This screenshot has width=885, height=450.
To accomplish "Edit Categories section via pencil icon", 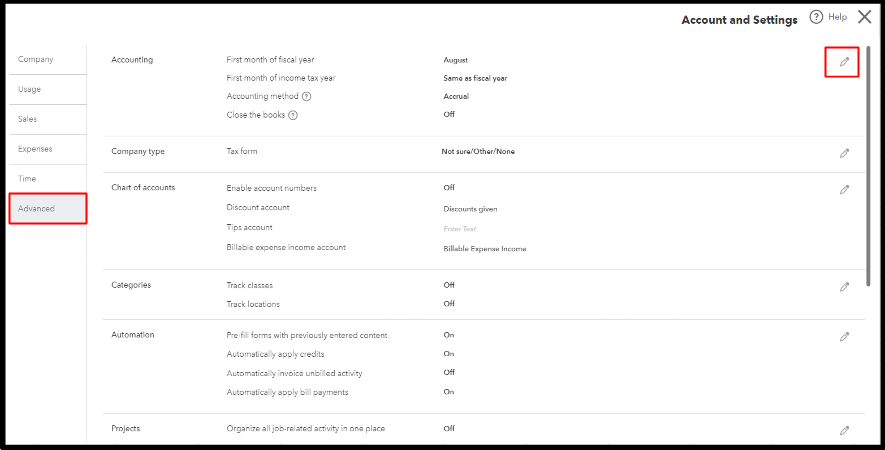I will click(844, 287).
